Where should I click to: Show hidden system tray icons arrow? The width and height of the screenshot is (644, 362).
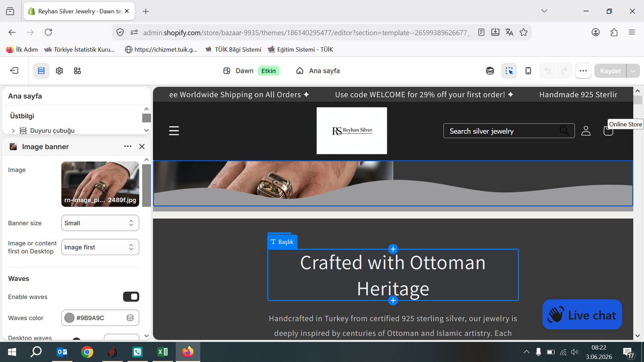click(x=526, y=352)
